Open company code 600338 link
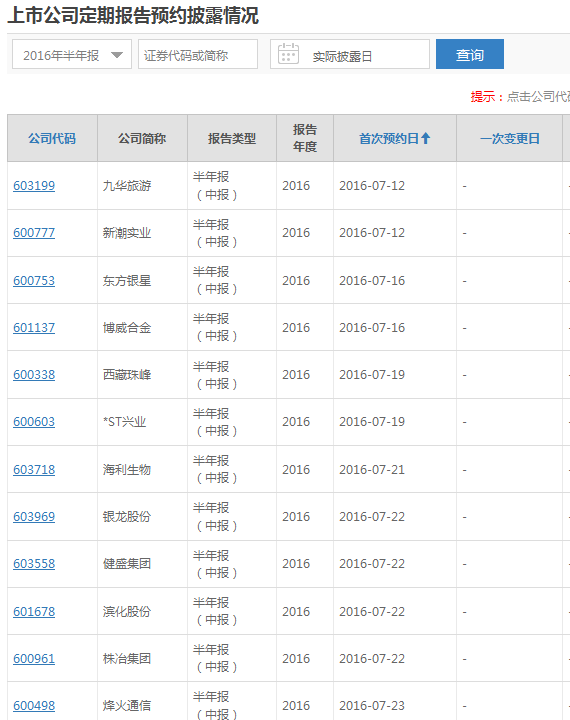Image resolution: width=570 pixels, height=720 pixels. tap(34, 375)
